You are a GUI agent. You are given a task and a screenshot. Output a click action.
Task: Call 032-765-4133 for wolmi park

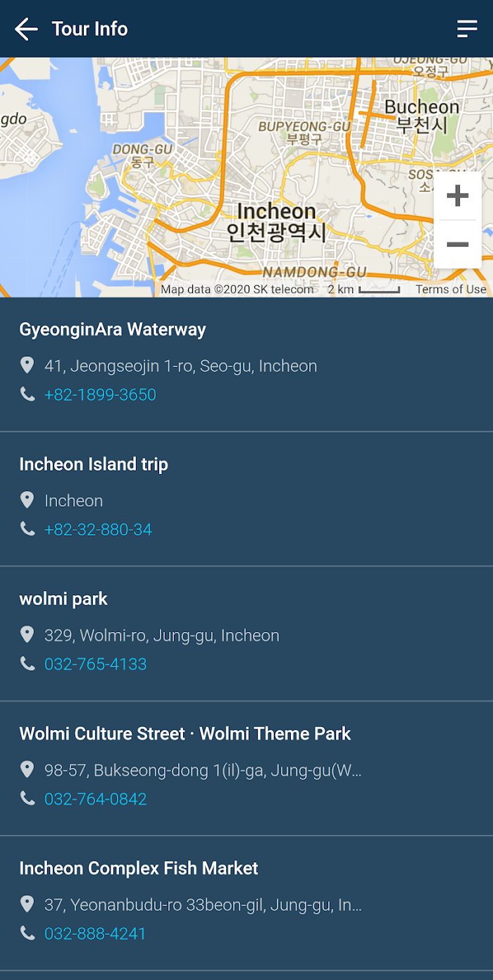96,664
